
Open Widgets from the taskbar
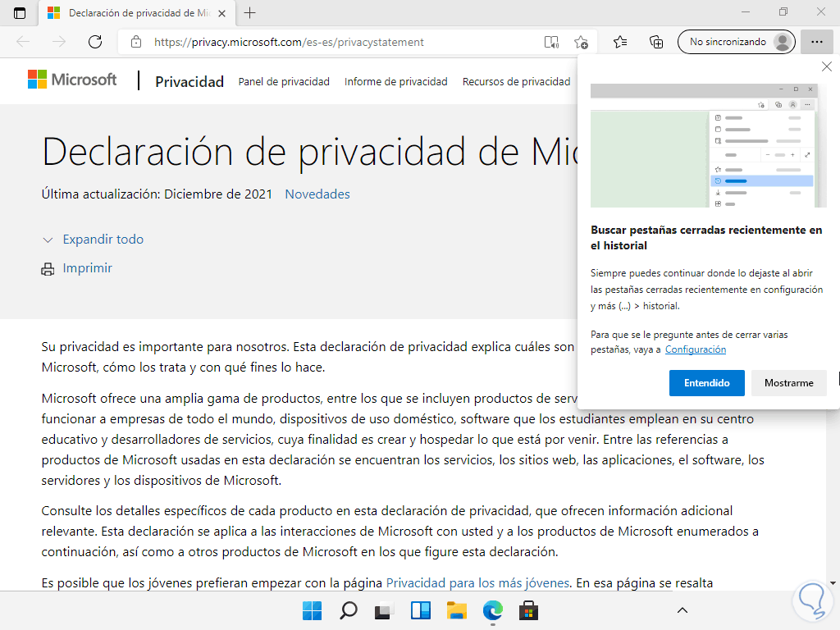pyautogui.click(x=421, y=610)
